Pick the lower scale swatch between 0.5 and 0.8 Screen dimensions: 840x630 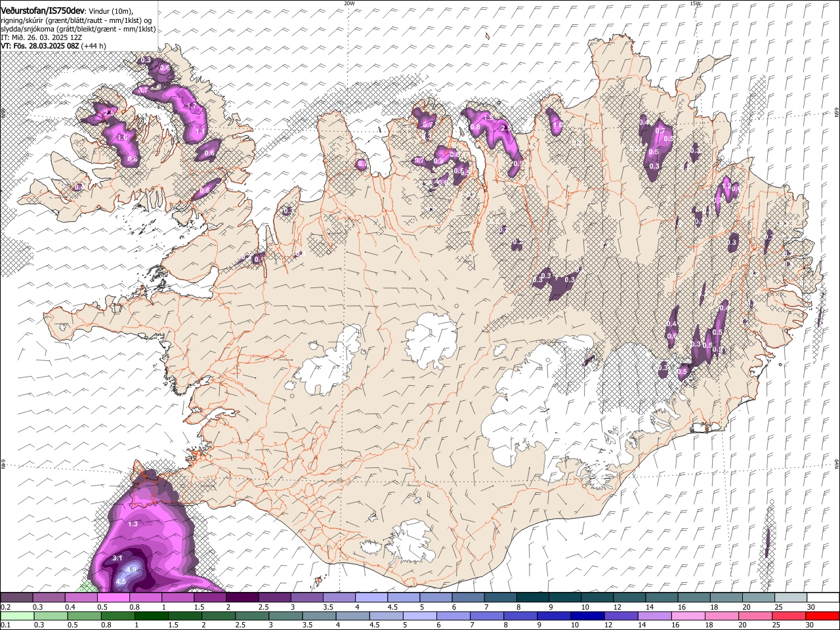[84, 616]
